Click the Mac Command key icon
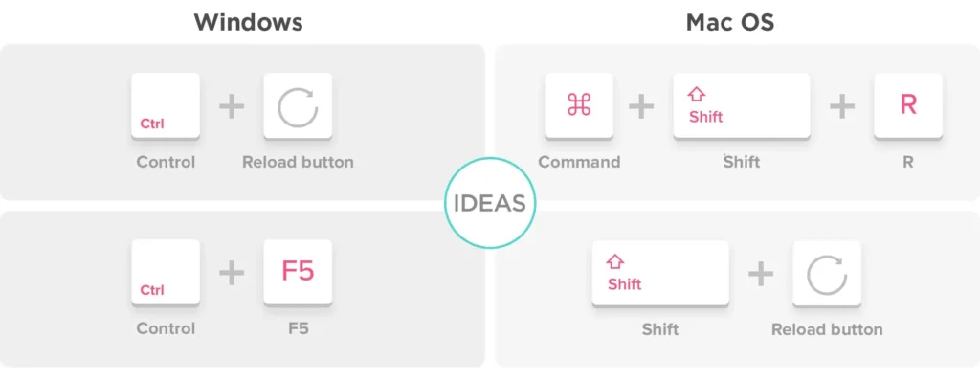The height and width of the screenshot is (382, 980). pyautogui.click(x=579, y=105)
